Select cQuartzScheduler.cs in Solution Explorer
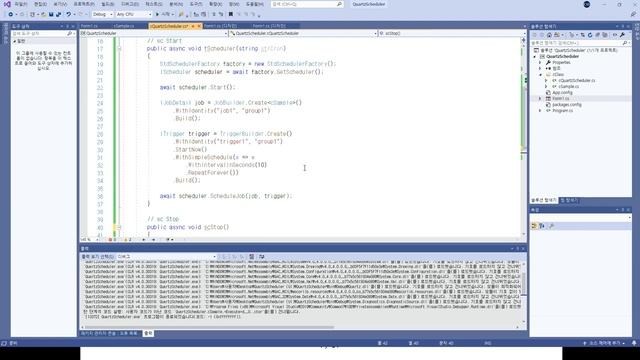This screenshot has height=360, width=640. pyautogui.click(x=577, y=81)
